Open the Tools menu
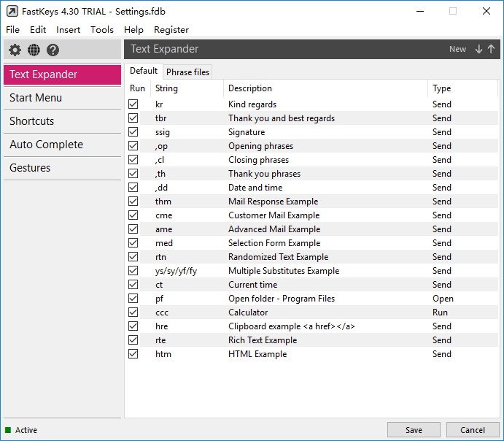The width and height of the screenshot is (504, 441). click(x=102, y=30)
